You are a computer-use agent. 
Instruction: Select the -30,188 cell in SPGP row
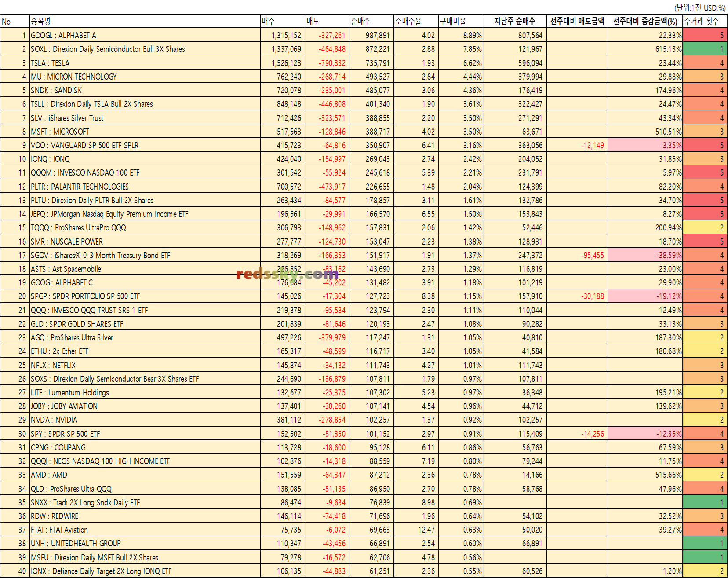click(577, 296)
